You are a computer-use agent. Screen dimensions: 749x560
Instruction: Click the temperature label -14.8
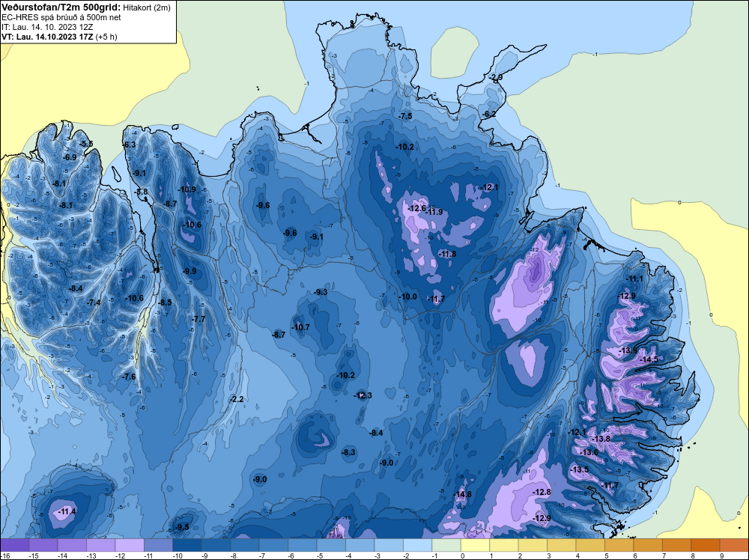(462, 494)
